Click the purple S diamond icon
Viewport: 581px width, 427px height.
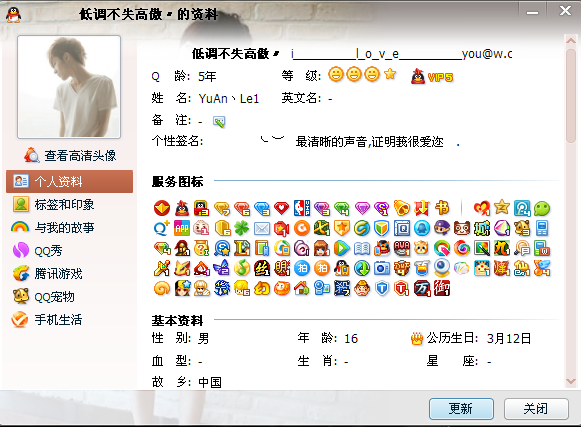tap(382, 208)
